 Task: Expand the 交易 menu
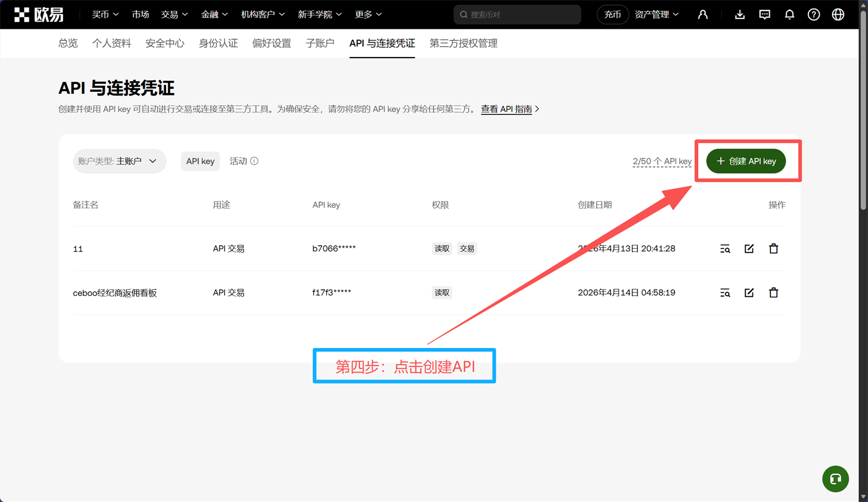[175, 15]
